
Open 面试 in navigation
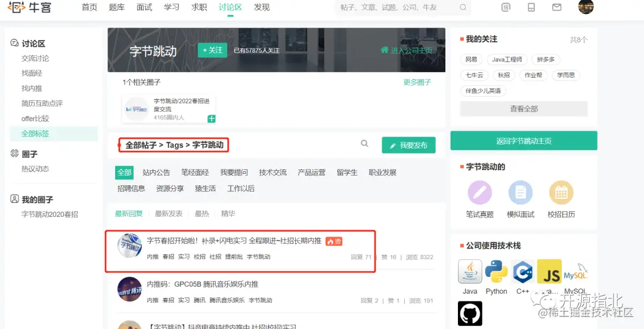tap(144, 7)
